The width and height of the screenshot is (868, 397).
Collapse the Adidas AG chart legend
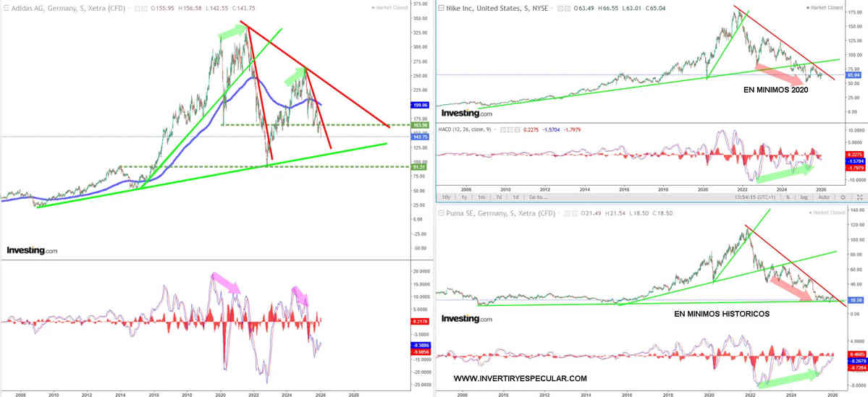click(x=6, y=7)
